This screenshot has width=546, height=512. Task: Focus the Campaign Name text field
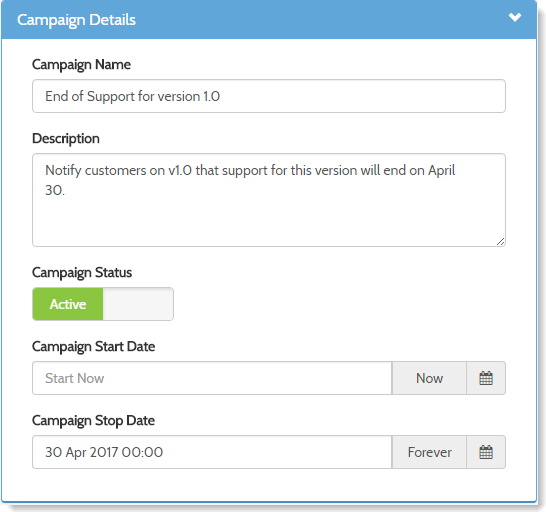pos(269,96)
